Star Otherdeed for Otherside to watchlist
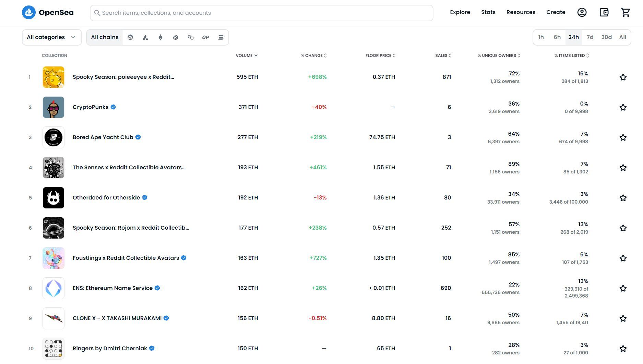643x364 pixels. 623,198
